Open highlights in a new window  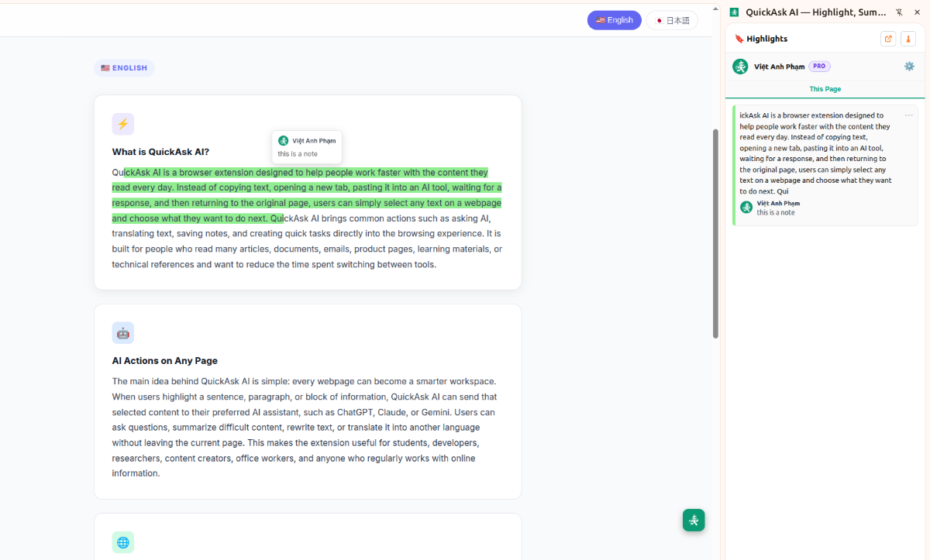click(888, 39)
